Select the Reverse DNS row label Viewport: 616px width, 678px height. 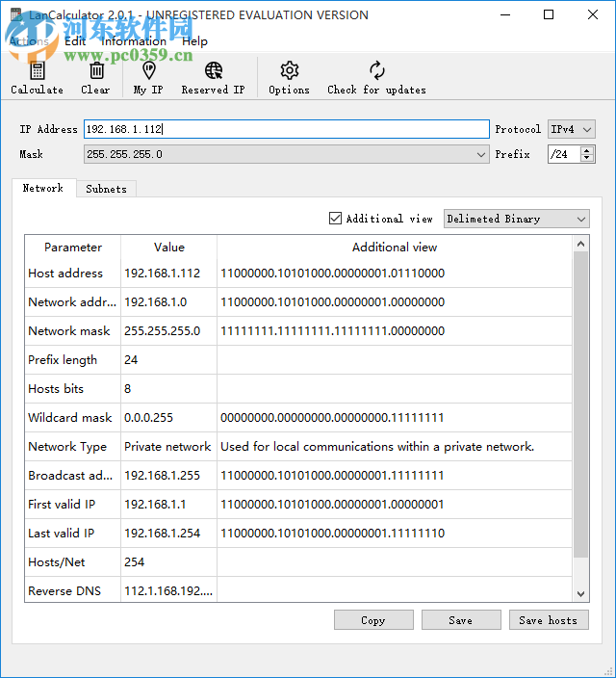pyautogui.click(x=64, y=591)
